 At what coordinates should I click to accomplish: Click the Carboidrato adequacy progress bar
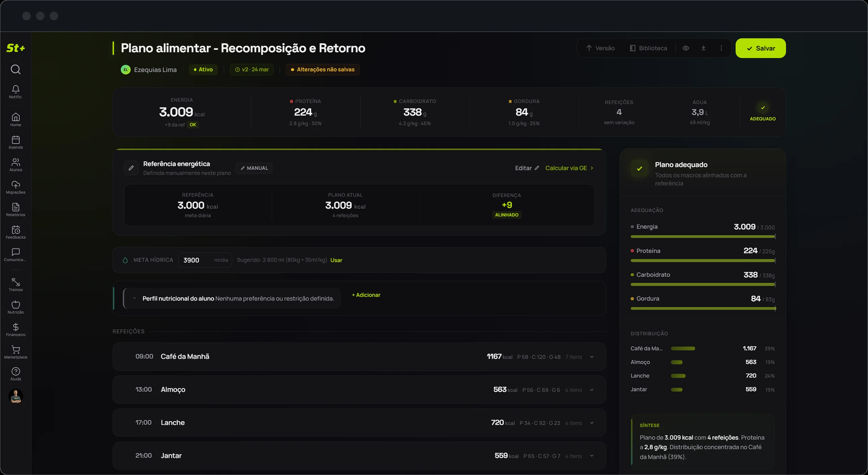(703, 285)
